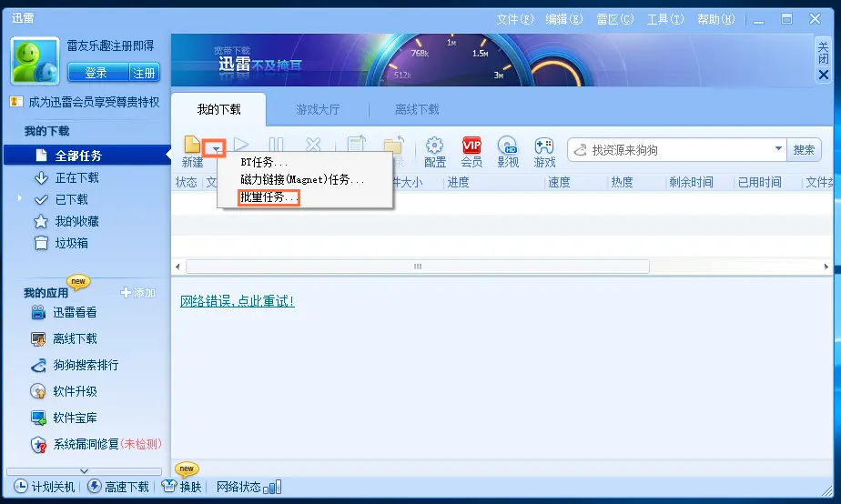The height and width of the screenshot is (504, 841).
Task: Click 高速下载 in status bar
Action: point(118,487)
